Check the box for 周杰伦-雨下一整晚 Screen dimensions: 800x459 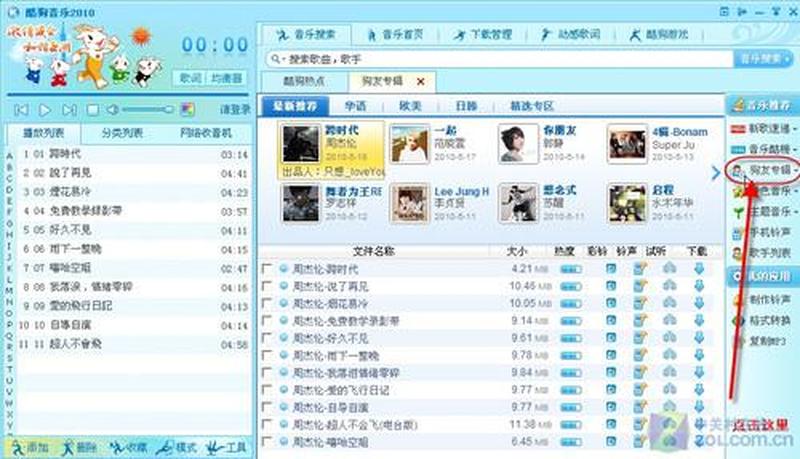(x=266, y=355)
